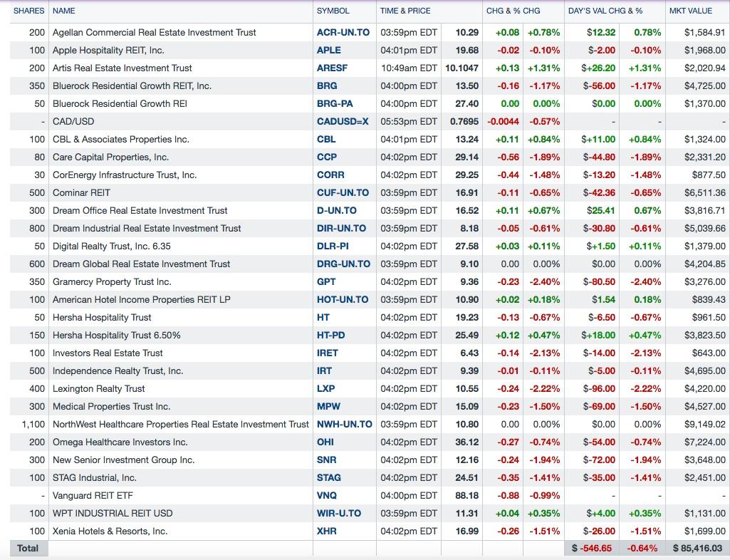Screen dimensions: 730x560
Task: Sort by DAY'S VAL CHG & % header
Action: 605,11
